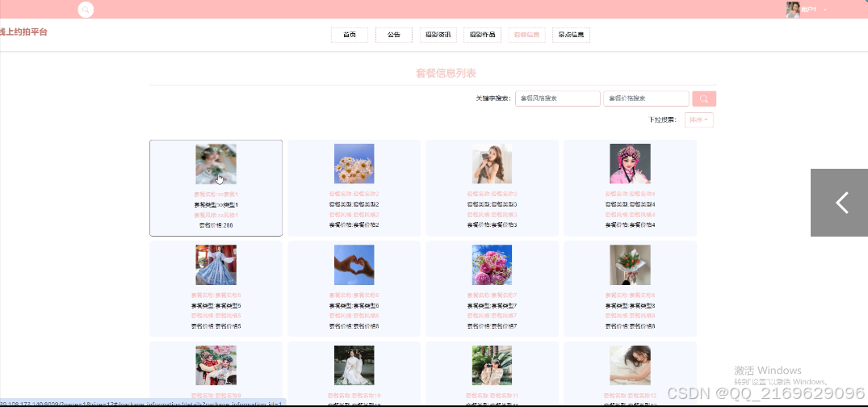Click the 线上约拍平台 site logo text
The image size is (868, 407).
[x=23, y=32]
